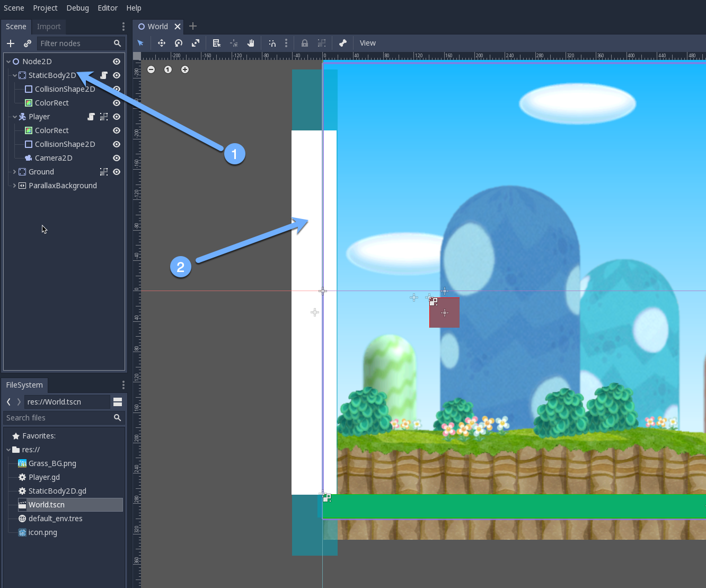Viewport: 706px width, 588px height.
Task: Toggle FileSystem split view mode
Action: pos(118,402)
